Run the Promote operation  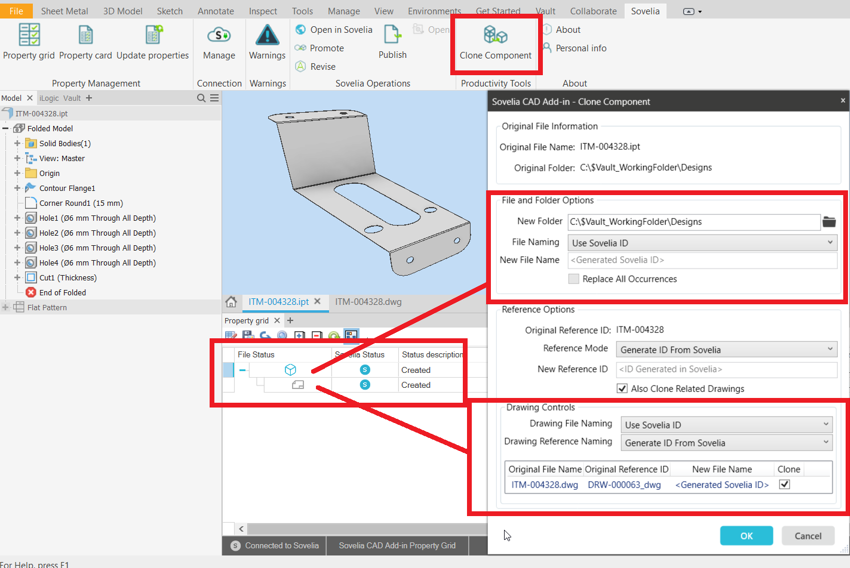coord(319,48)
